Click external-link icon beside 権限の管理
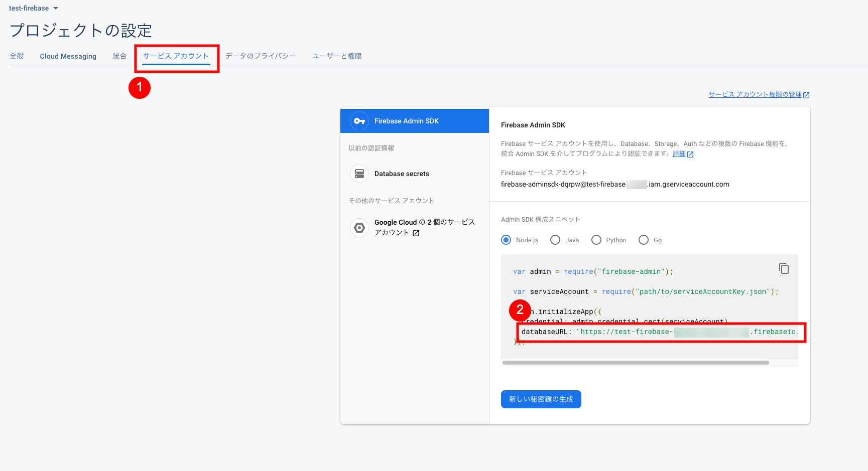This screenshot has height=471, width=868. 806,95
